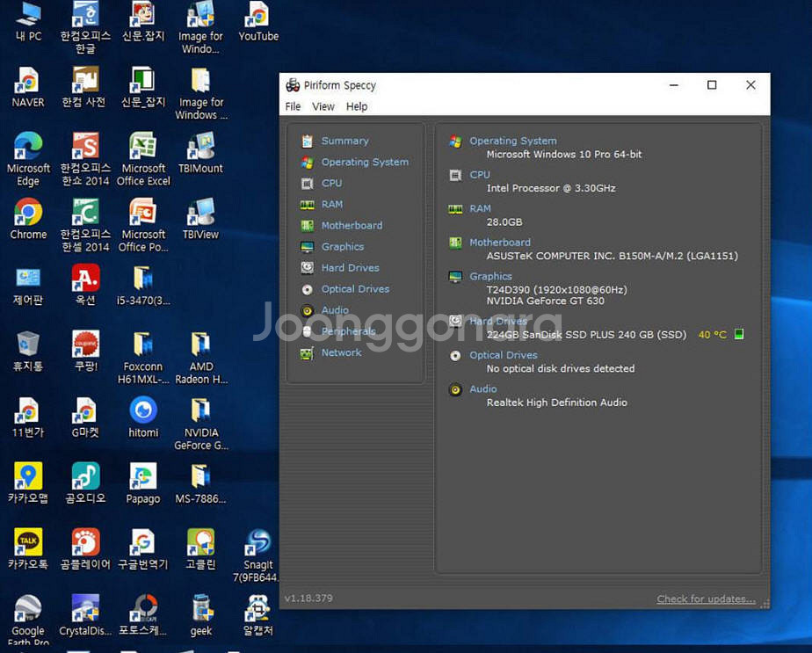The height and width of the screenshot is (653, 812).
Task: Open Graphics section in sidebar
Action: [x=343, y=247]
